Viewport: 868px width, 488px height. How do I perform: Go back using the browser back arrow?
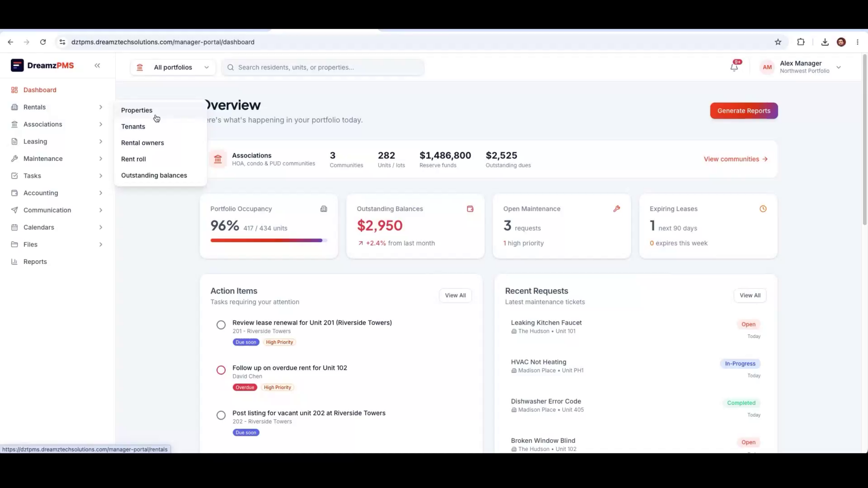[10, 42]
